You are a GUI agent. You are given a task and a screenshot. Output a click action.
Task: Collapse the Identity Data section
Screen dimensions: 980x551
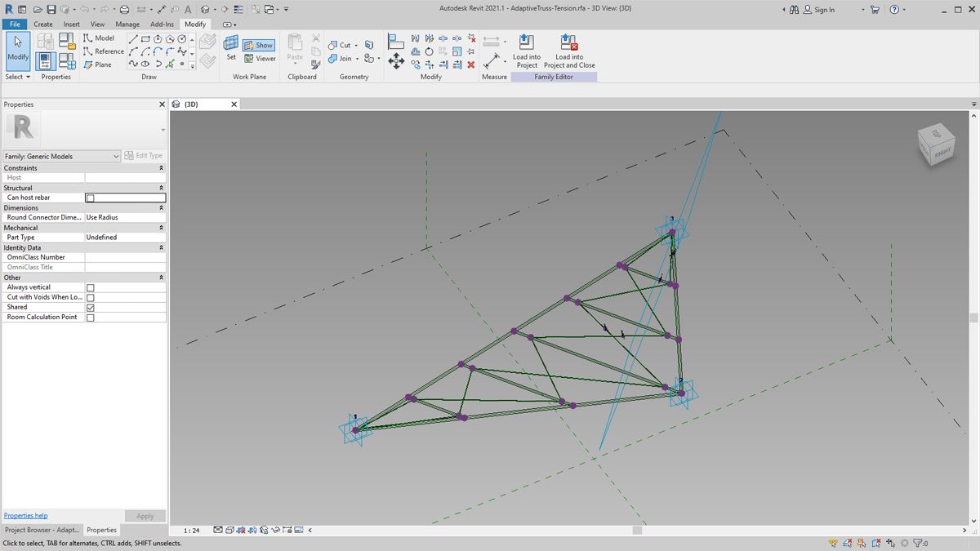coord(160,247)
